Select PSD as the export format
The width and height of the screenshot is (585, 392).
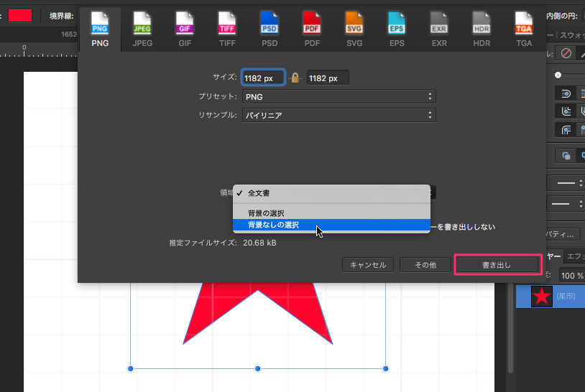click(270, 29)
